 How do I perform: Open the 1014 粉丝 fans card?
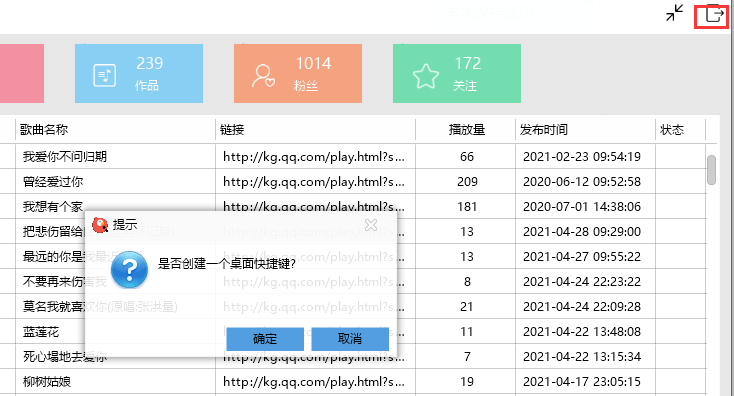point(298,73)
